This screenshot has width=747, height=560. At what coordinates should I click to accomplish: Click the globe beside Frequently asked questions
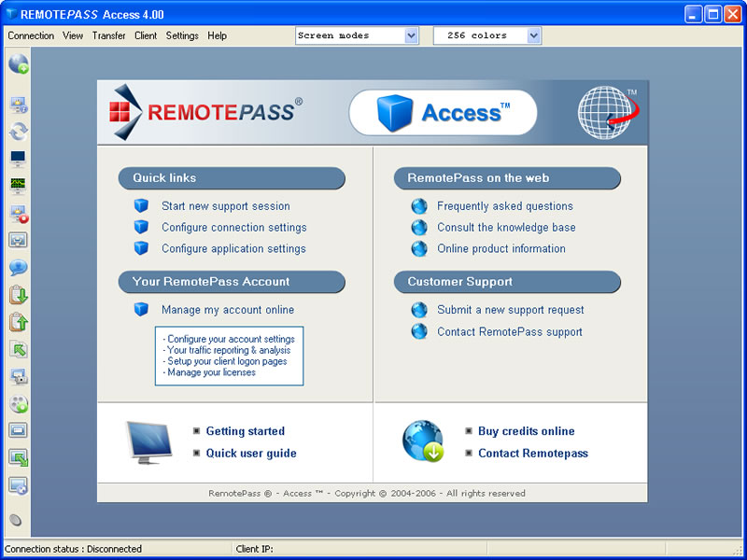(x=419, y=206)
